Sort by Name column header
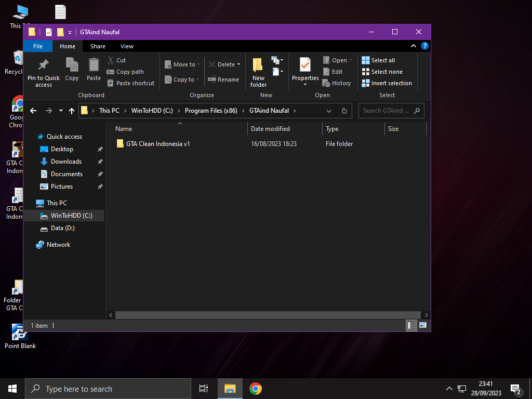This screenshot has width=532, height=399. pos(180,129)
